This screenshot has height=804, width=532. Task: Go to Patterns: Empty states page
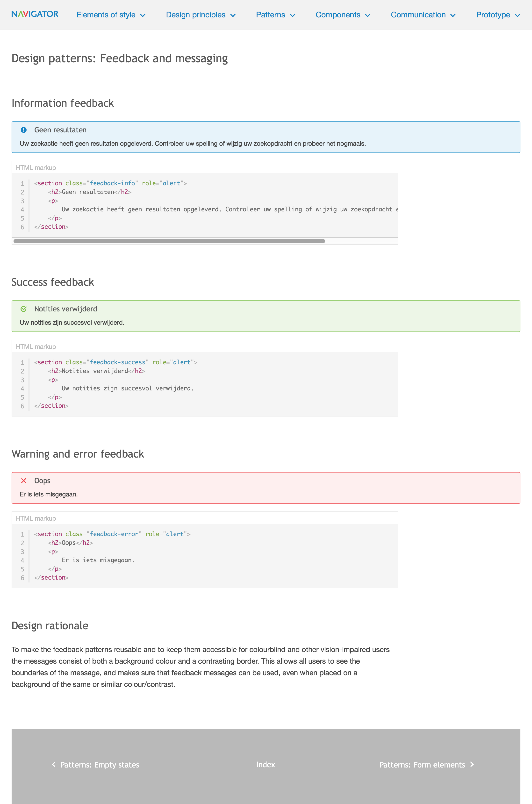pyautogui.click(x=100, y=765)
